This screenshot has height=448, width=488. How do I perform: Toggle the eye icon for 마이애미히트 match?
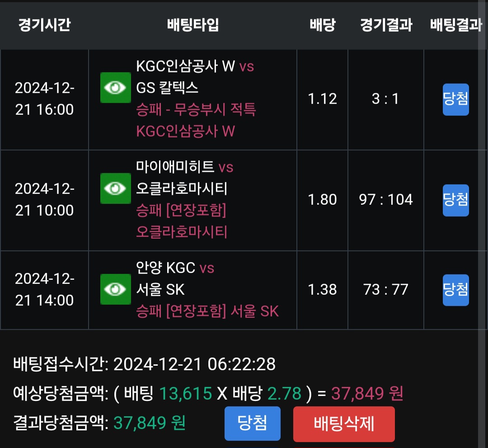pos(115,189)
